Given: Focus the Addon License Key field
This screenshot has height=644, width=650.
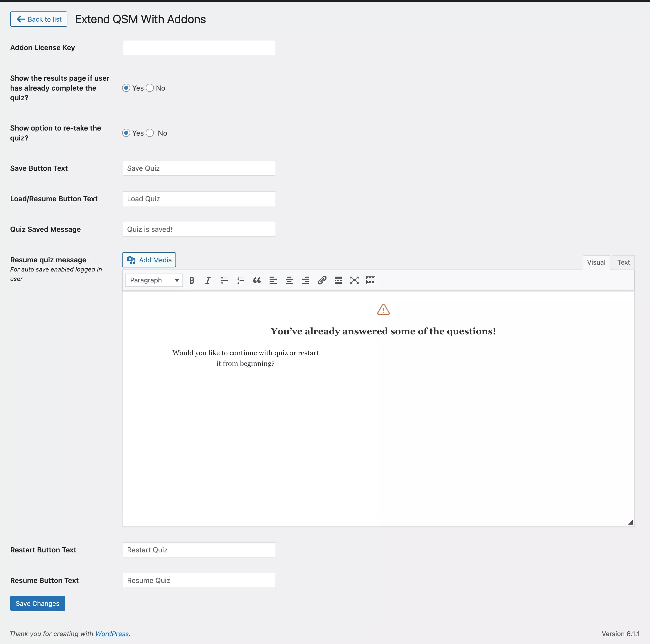Looking at the screenshot, I should [199, 48].
